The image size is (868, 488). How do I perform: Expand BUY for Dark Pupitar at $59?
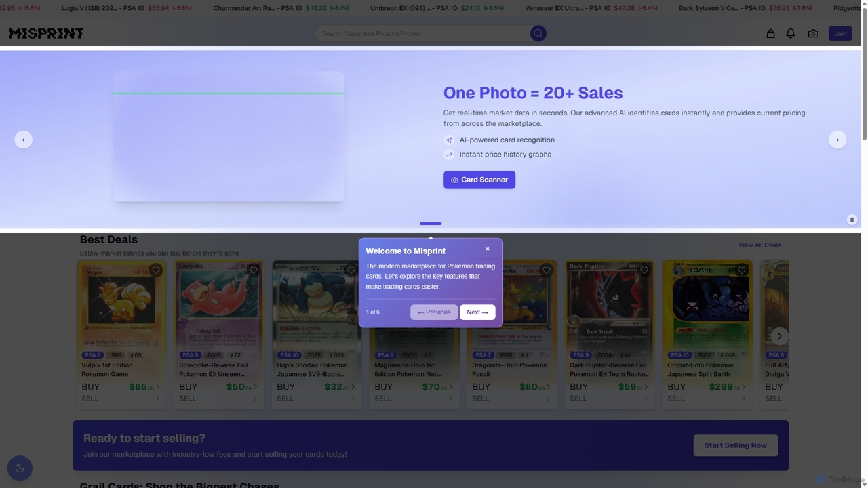609,387
